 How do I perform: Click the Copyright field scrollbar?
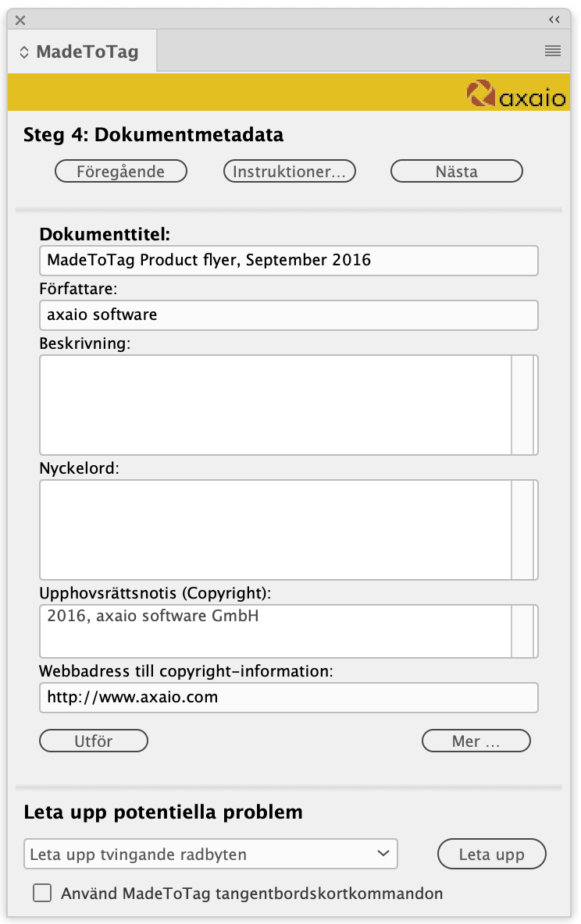click(524, 631)
